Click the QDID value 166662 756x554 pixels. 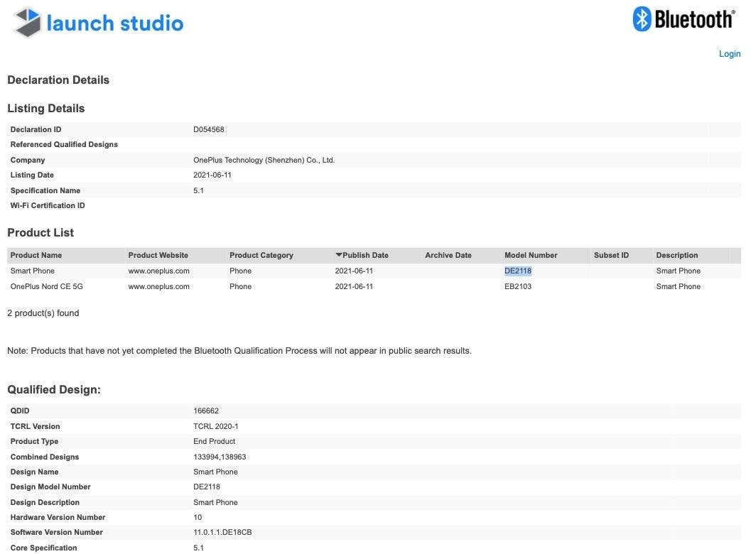206,411
